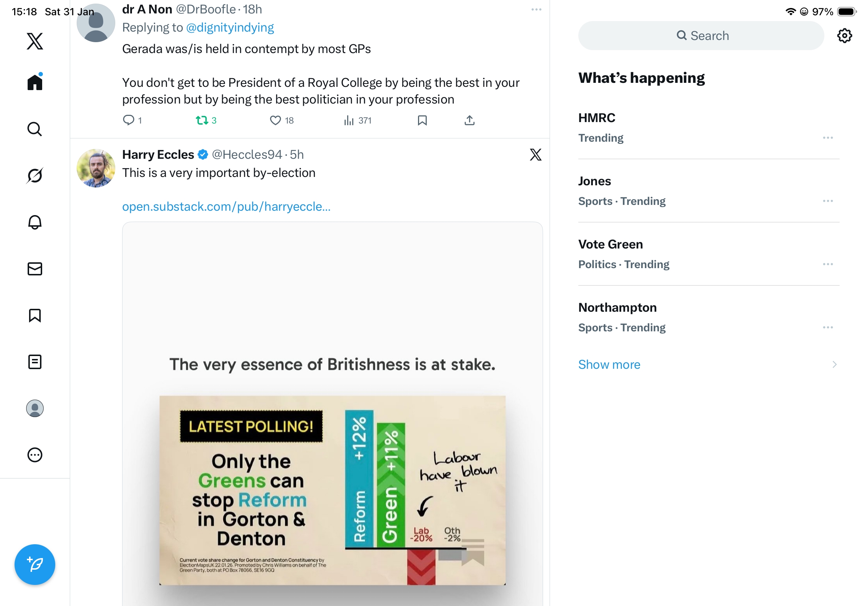Click the compose post button
Screen dimensions: 868x606
click(x=35, y=565)
